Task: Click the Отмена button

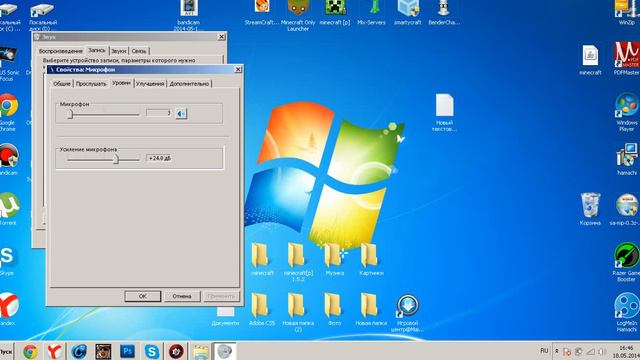Action: pos(182,296)
